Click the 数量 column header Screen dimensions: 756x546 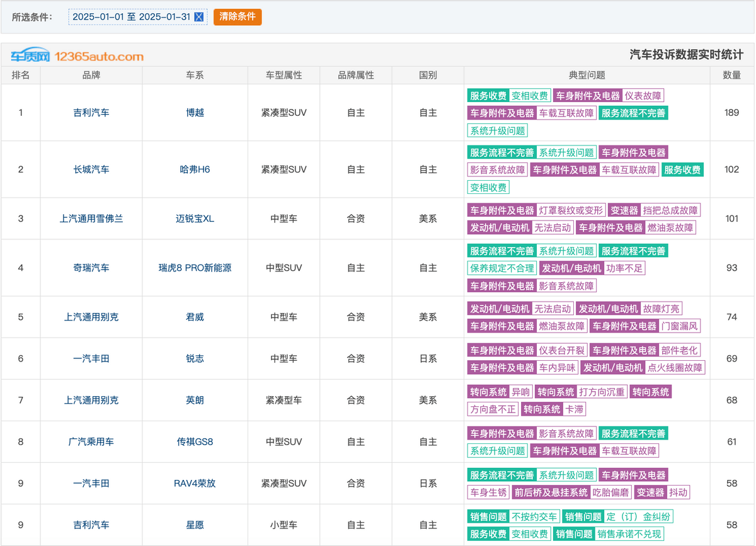click(731, 75)
